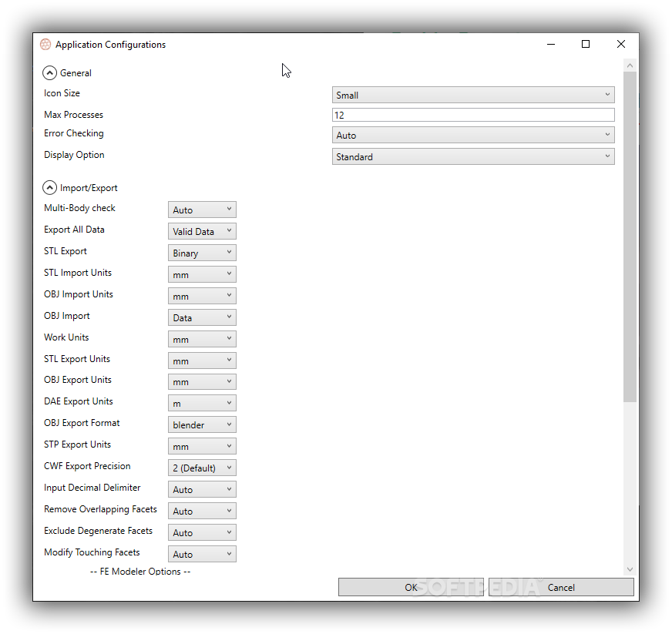
Task: Open the Work Units dropdown
Action: click(x=202, y=339)
